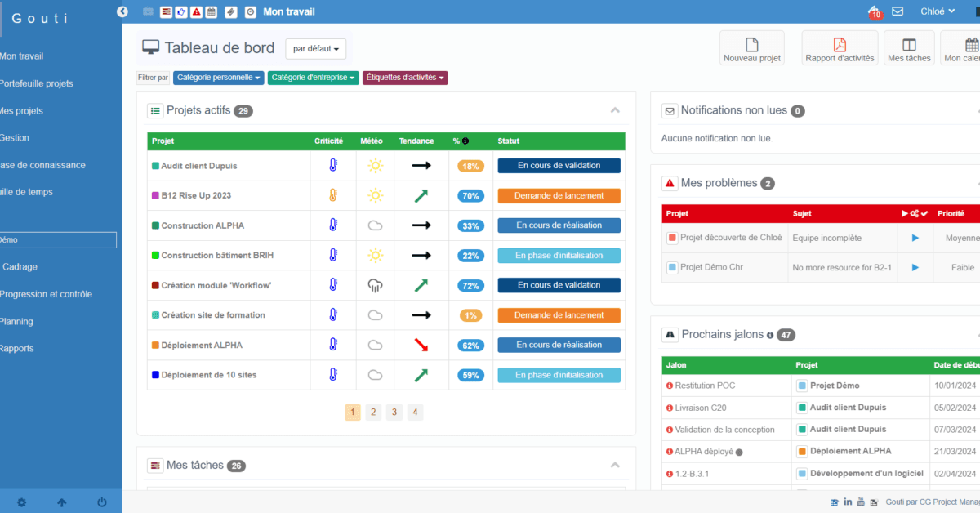Click the up arrow at sidebar bottom
The image size is (980, 513).
coord(62,502)
